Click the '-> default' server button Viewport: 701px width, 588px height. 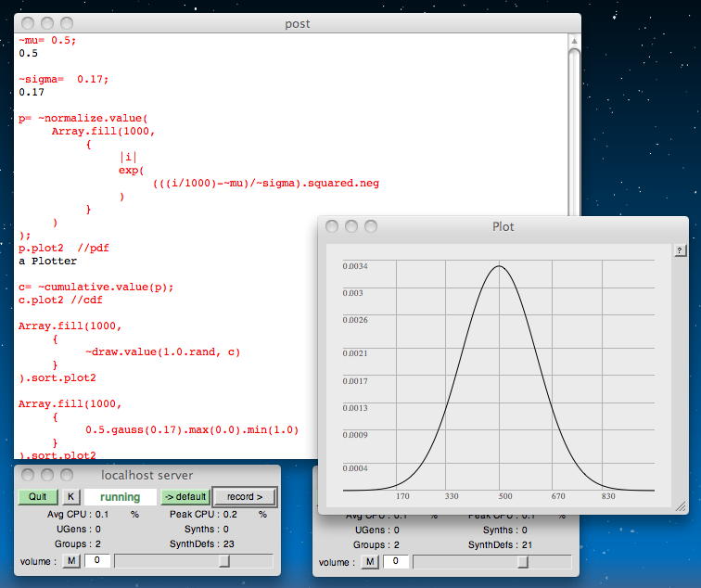185,497
